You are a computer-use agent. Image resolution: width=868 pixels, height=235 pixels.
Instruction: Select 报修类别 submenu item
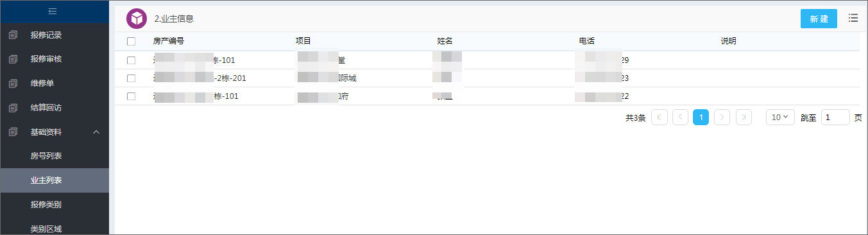click(55, 205)
